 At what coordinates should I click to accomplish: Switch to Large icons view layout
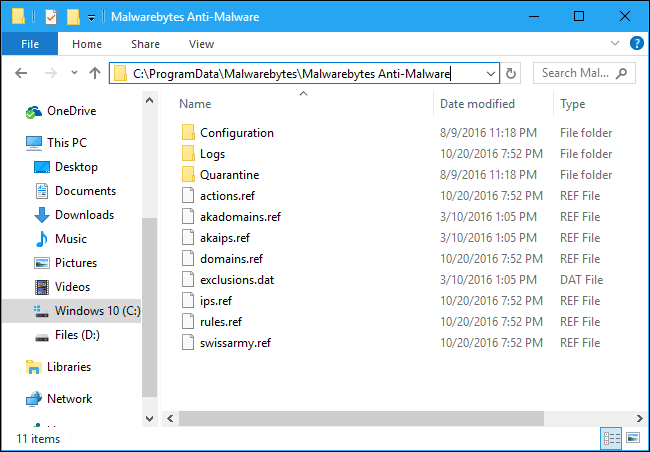pos(632,438)
